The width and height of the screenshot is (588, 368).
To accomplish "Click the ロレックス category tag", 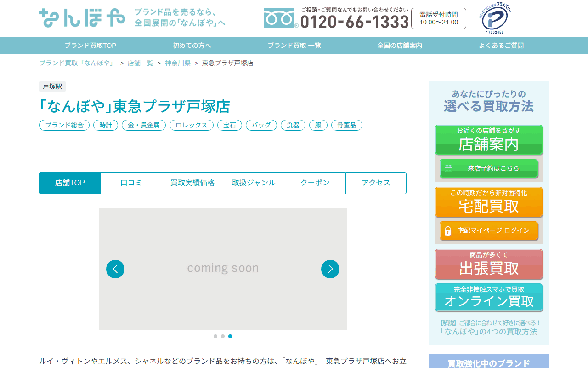I will pos(192,125).
